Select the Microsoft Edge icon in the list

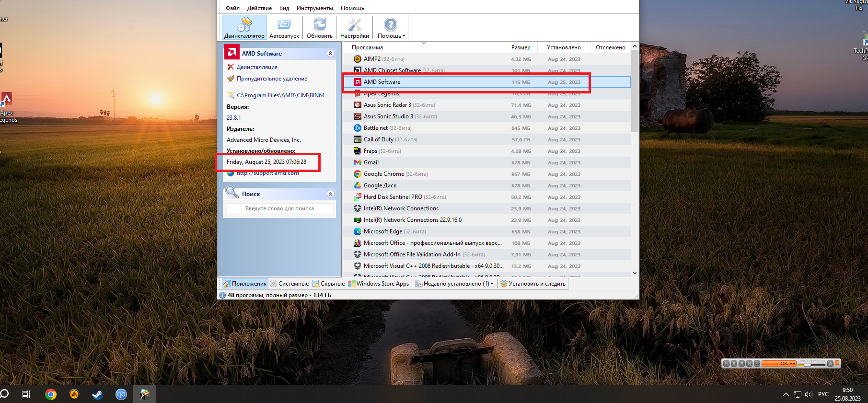pyautogui.click(x=358, y=231)
